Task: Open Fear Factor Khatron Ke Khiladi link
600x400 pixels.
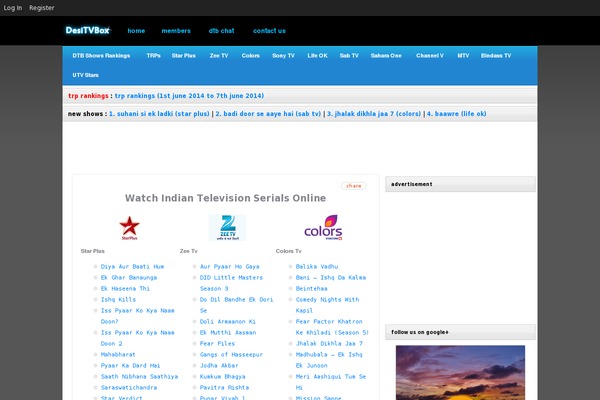Action: tap(332, 327)
